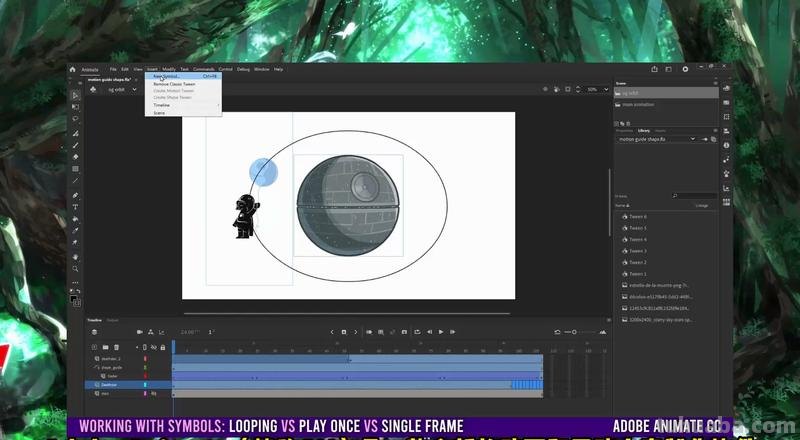Toggle outline color of stars layer
800x440 pixels.
[145, 394]
